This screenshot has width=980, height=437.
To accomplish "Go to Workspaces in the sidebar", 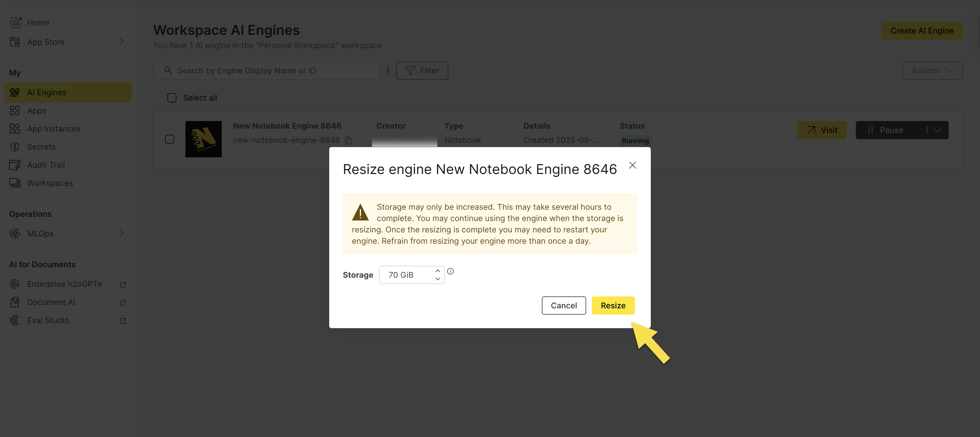I will (50, 183).
